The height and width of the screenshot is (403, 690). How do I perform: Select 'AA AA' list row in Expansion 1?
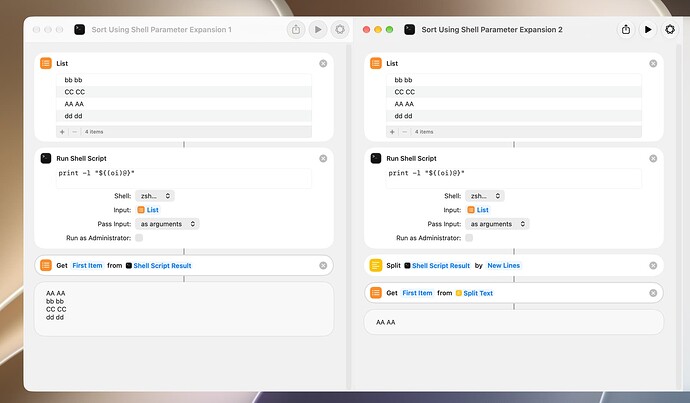pyautogui.click(x=184, y=104)
